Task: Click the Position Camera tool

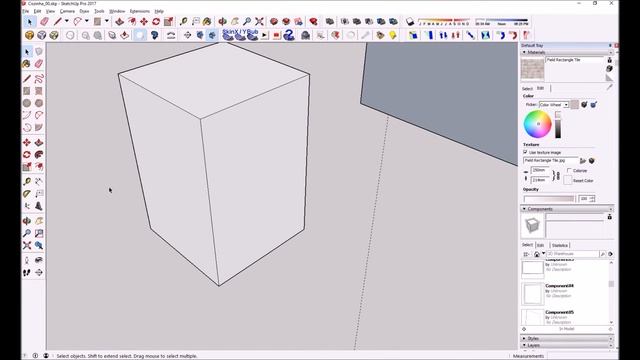Action: coord(27,260)
